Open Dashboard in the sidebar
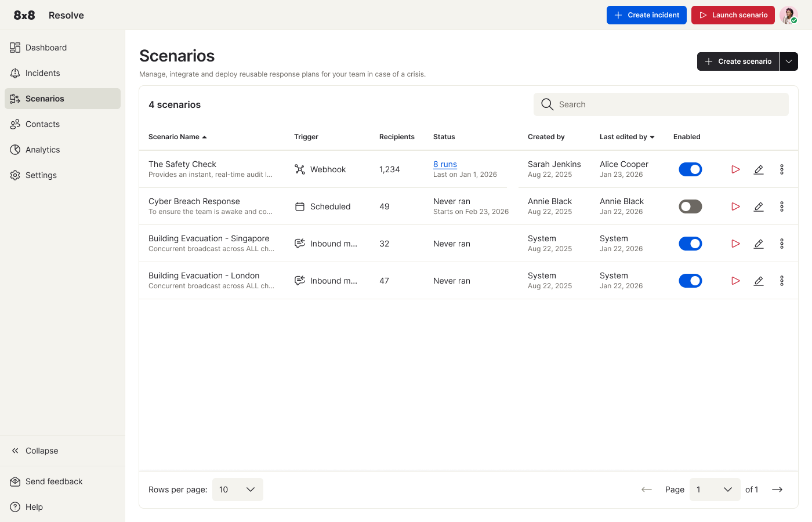Image resolution: width=812 pixels, height=522 pixels. (x=63, y=48)
